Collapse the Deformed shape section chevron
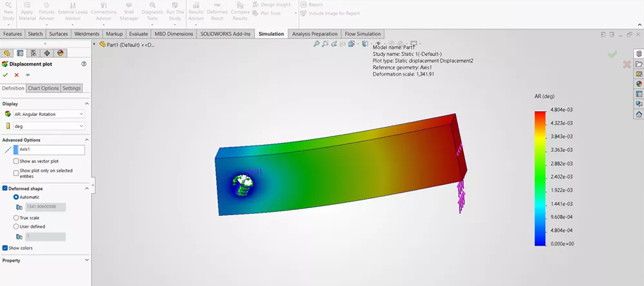 [87, 188]
